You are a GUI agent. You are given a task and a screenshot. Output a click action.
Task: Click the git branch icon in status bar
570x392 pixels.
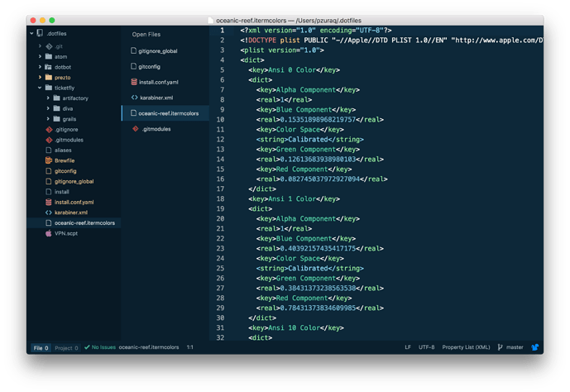(x=501, y=347)
